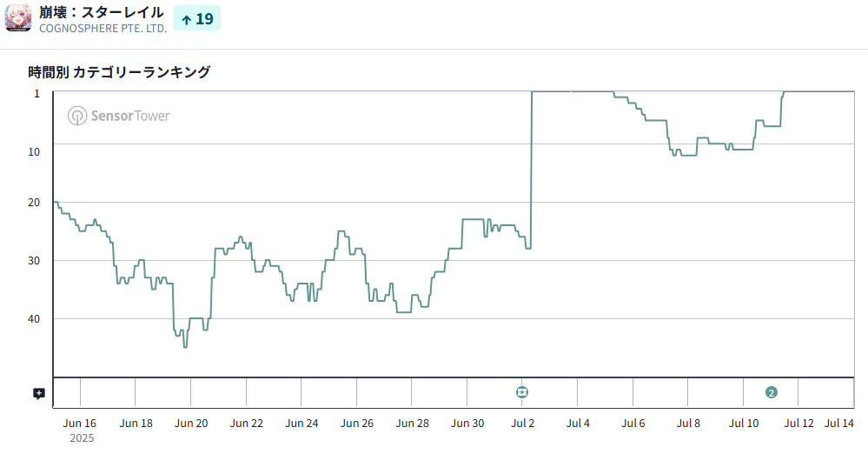Screen dimensions: 868x454
Task: Select the Jun 28 date label
Action: point(412,424)
